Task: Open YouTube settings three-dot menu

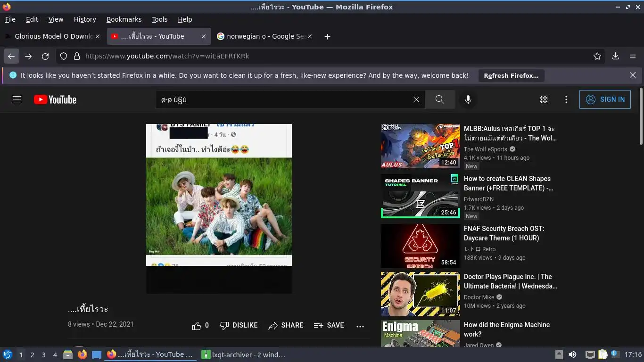Action: [566, 99]
